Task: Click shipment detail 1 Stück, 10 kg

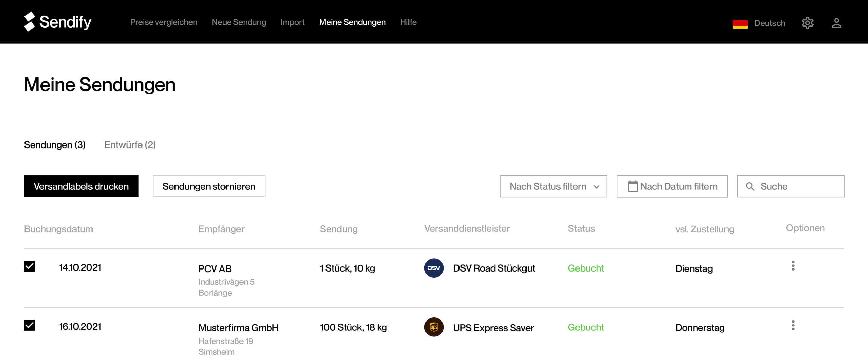Action: click(347, 268)
